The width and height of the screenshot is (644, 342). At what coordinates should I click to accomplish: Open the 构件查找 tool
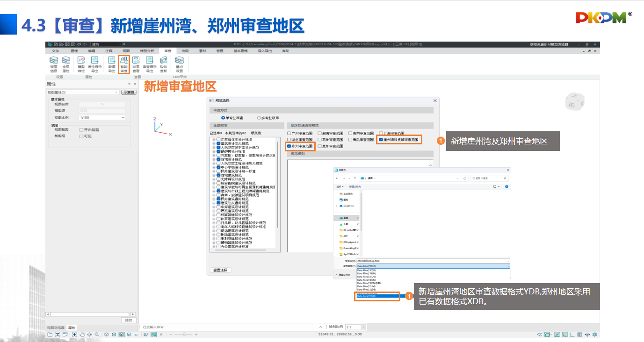point(164,64)
